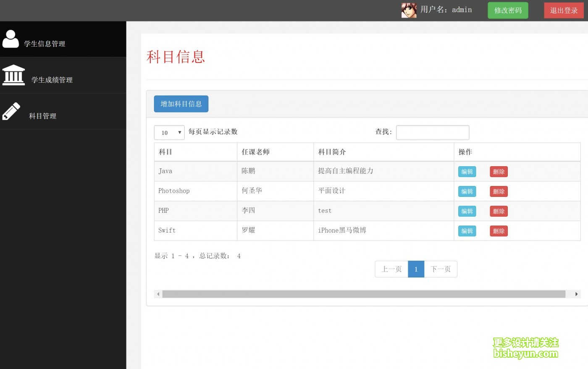Delete the Photoshop subject entry
Screen dimensions: 588x369
click(x=498, y=191)
